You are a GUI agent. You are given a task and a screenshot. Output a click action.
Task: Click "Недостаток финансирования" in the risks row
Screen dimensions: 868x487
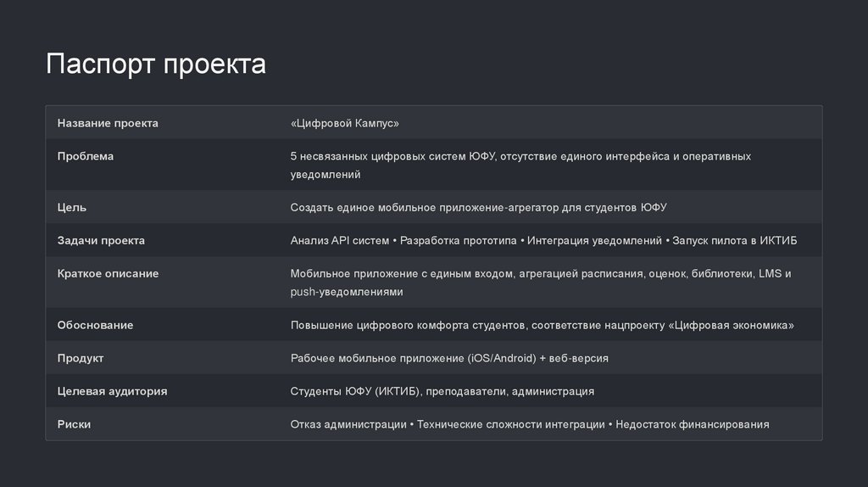click(693, 424)
